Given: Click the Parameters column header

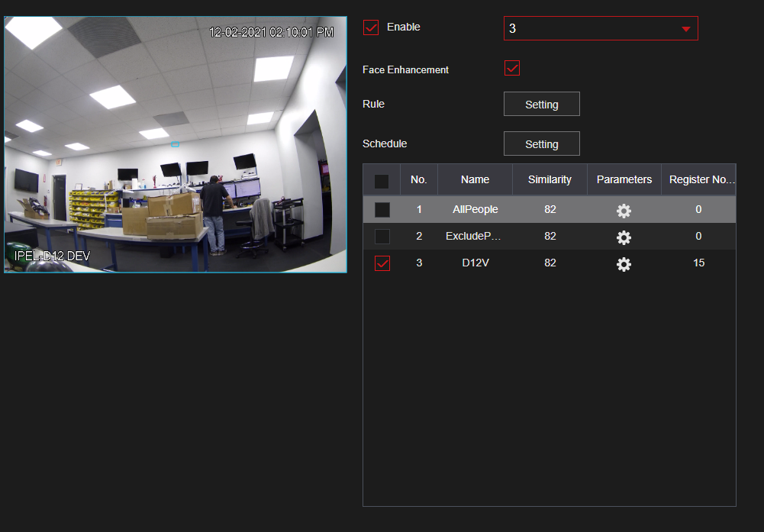Looking at the screenshot, I should click(x=624, y=179).
